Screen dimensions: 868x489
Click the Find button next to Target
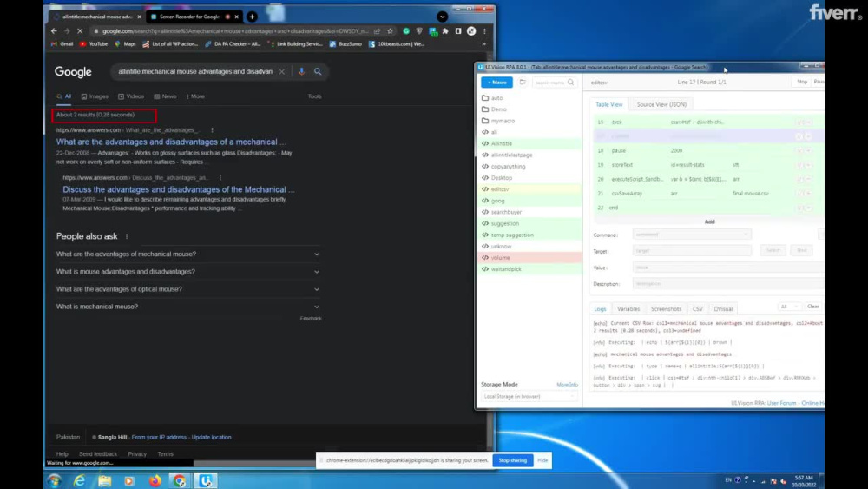click(x=801, y=250)
